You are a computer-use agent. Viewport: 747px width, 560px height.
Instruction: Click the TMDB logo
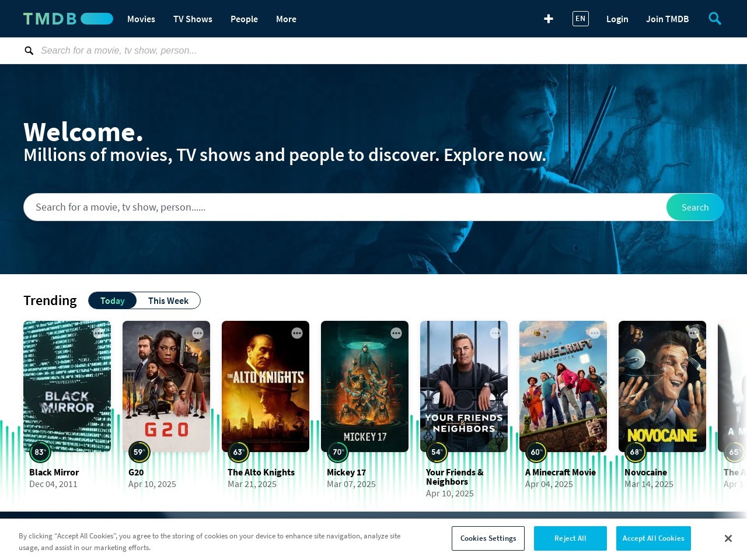click(x=68, y=19)
